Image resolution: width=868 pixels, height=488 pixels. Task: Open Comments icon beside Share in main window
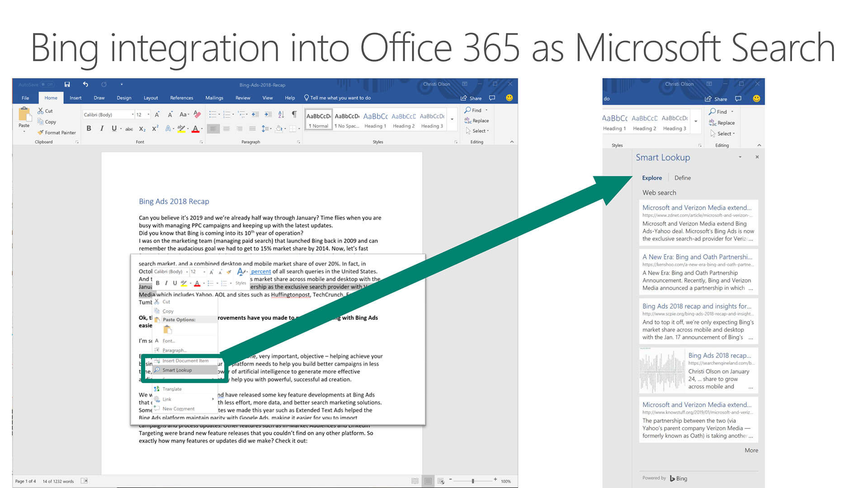click(492, 98)
